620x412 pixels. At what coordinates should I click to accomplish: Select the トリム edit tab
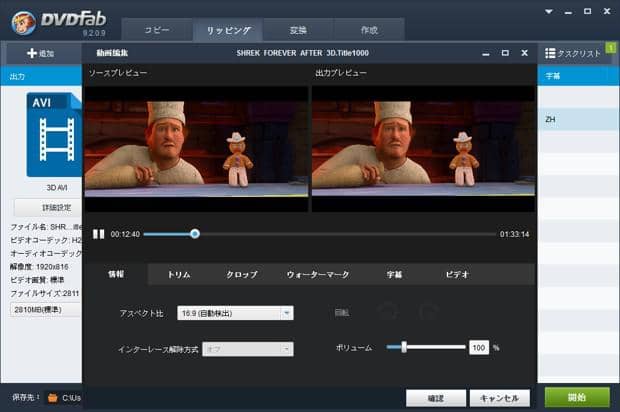click(x=179, y=274)
